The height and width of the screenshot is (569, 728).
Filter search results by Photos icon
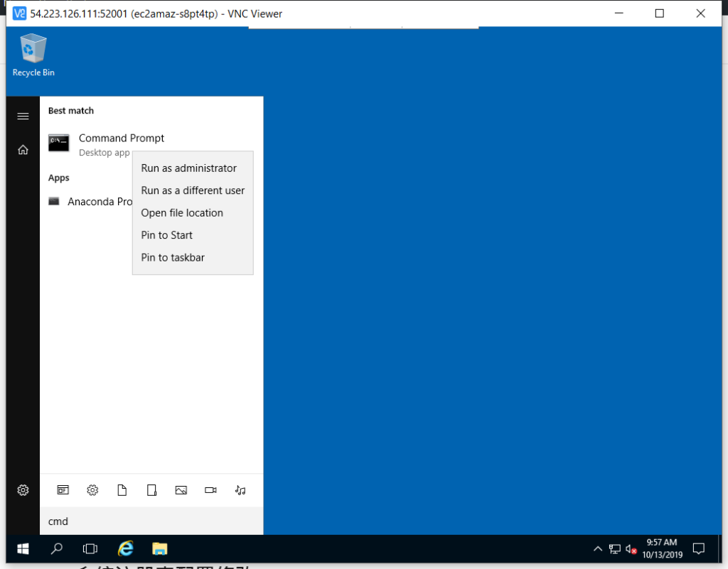(x=181, y=490)
